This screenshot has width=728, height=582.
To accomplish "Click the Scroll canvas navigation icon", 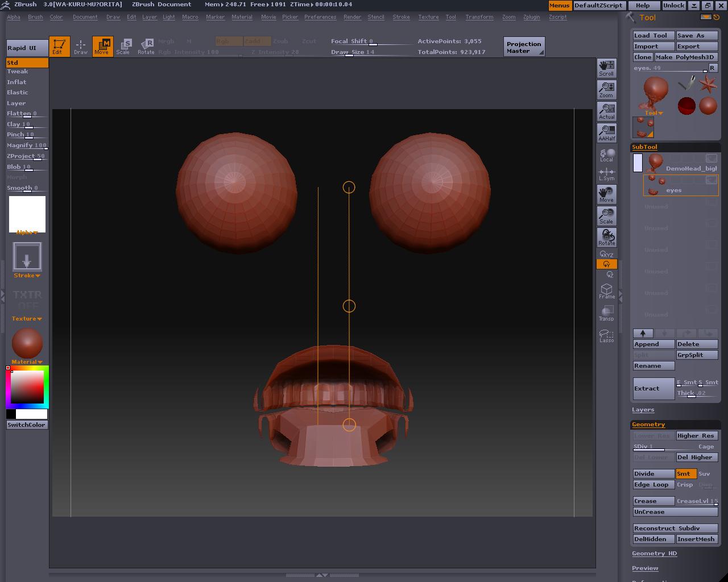I will coord(606,68).
